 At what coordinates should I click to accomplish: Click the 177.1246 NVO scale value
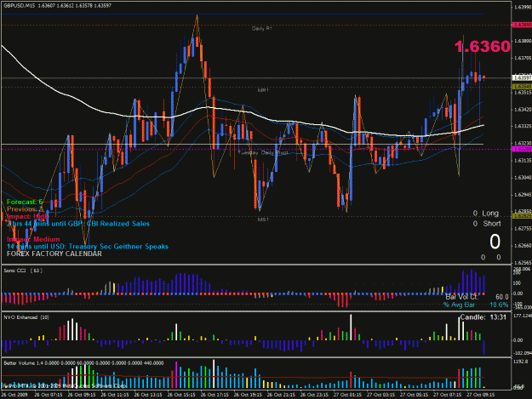[523, 316]
